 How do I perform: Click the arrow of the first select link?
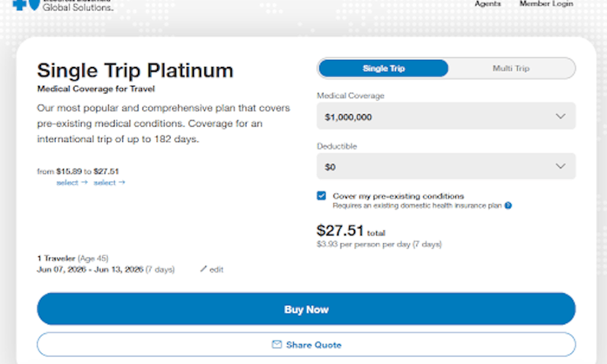coord(84,183)
